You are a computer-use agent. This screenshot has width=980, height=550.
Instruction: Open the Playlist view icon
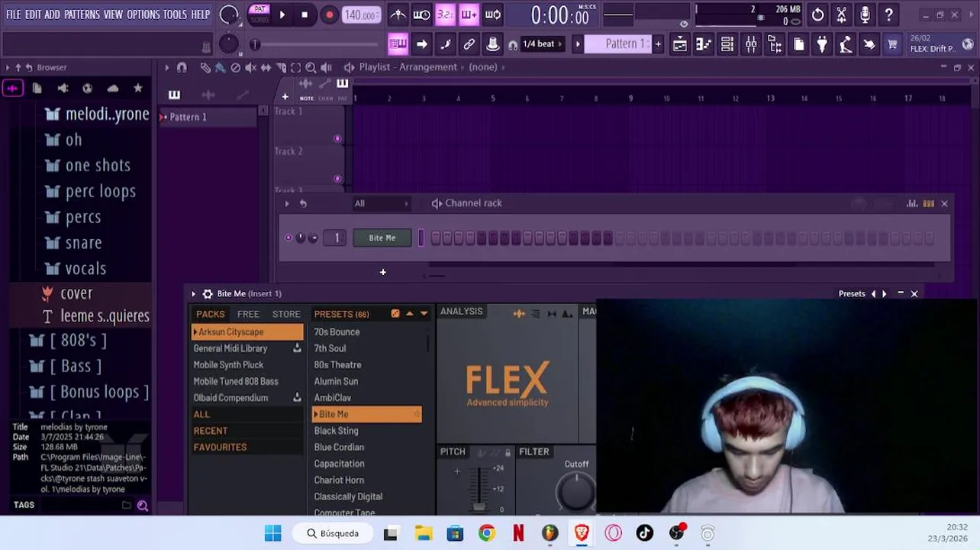coord(679,44)
